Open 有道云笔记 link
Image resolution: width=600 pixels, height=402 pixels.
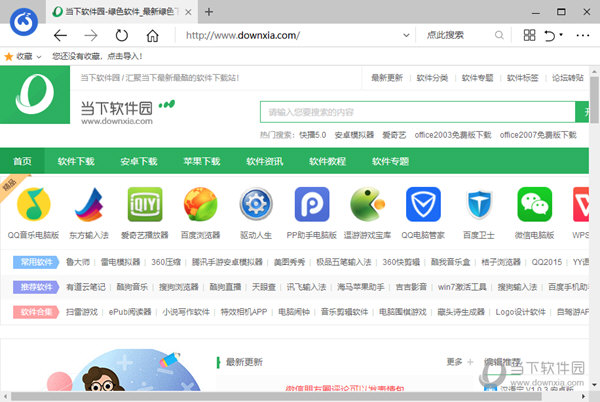[86, 287]
